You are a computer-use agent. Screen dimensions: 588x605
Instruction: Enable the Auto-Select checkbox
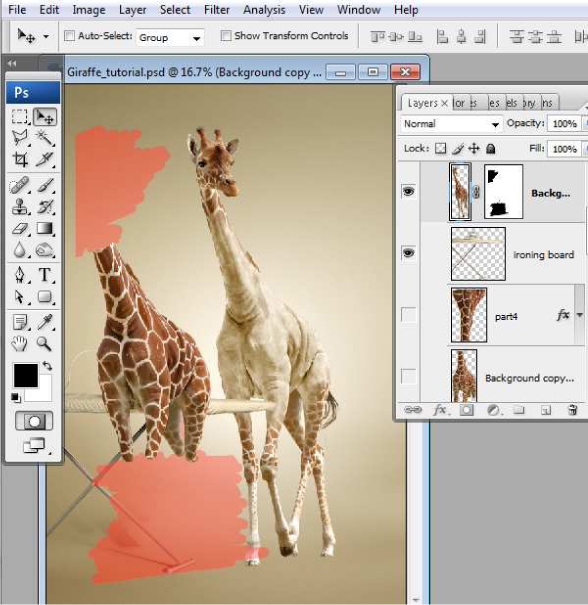pos(69,36)
